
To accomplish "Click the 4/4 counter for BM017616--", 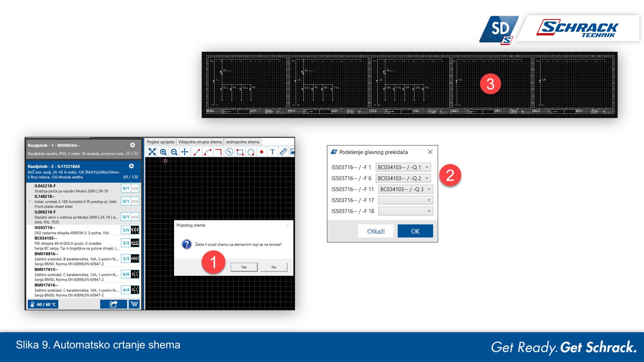I will tap(126, 290).
